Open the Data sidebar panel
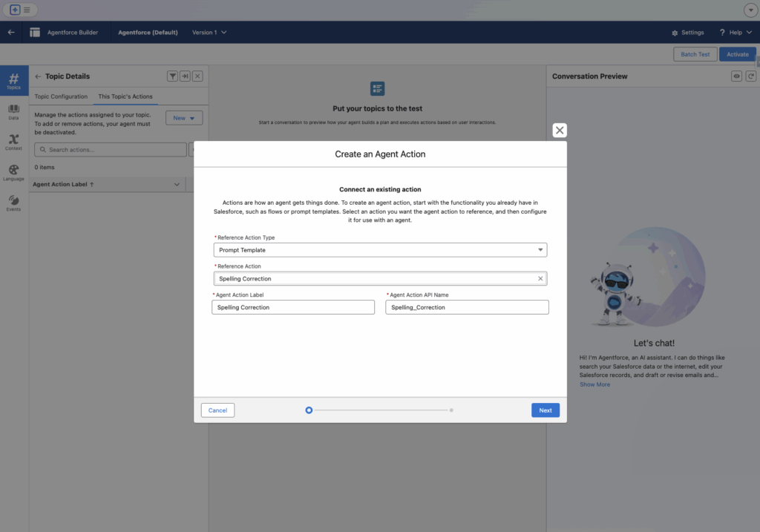The image size is (760, 532). [13, 112]
